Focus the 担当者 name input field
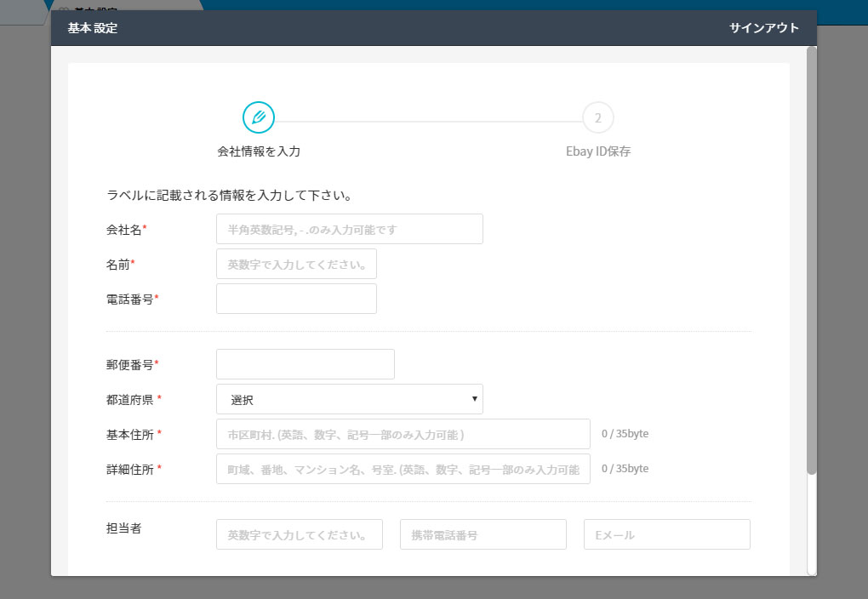The image size is (868, 599). tap(299, 534)
